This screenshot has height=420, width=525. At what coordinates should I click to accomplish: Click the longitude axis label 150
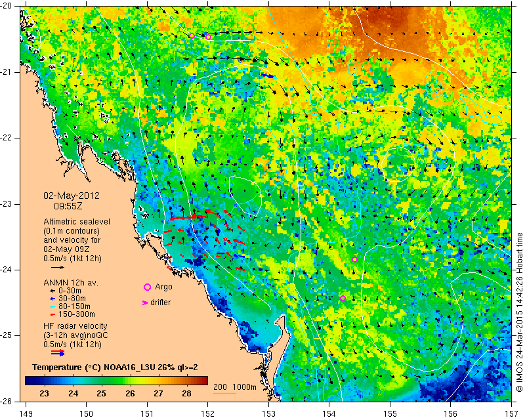point(87,414)
